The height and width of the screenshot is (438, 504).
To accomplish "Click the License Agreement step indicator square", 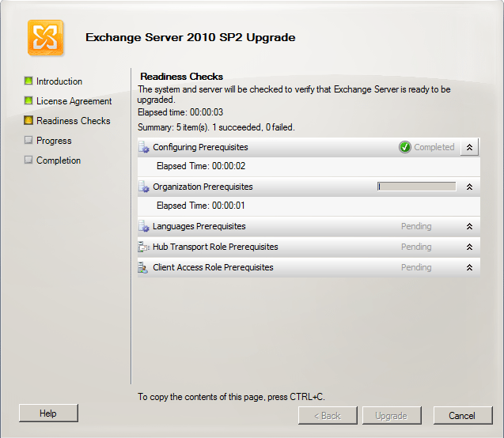I will click(28, 101).
